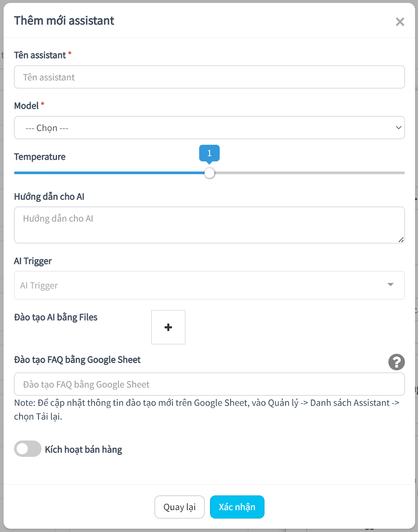Open the AI Trigger dropdown field
Image resolution: width=418 pixels, height=532 pixels.
click(209, 285)
